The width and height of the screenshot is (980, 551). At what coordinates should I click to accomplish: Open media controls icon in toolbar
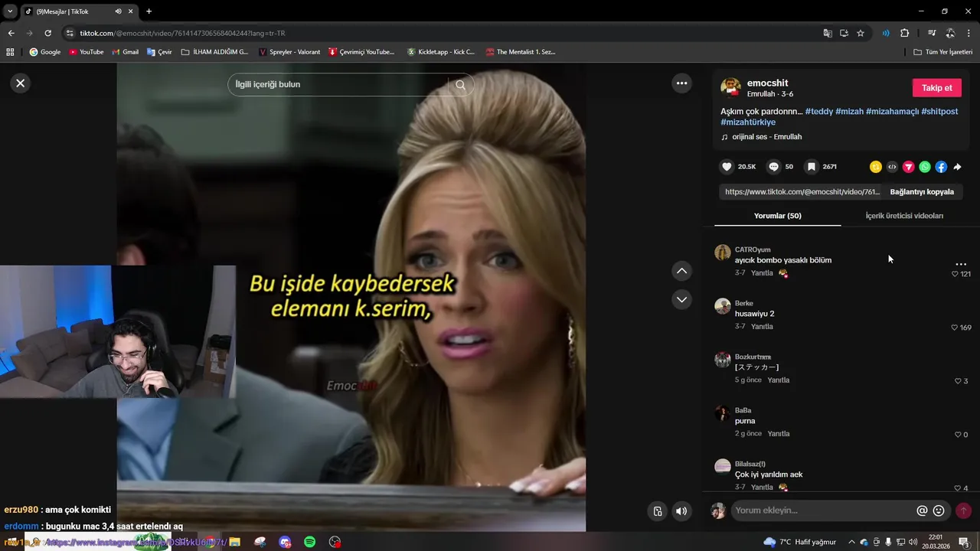click(931, 33)
